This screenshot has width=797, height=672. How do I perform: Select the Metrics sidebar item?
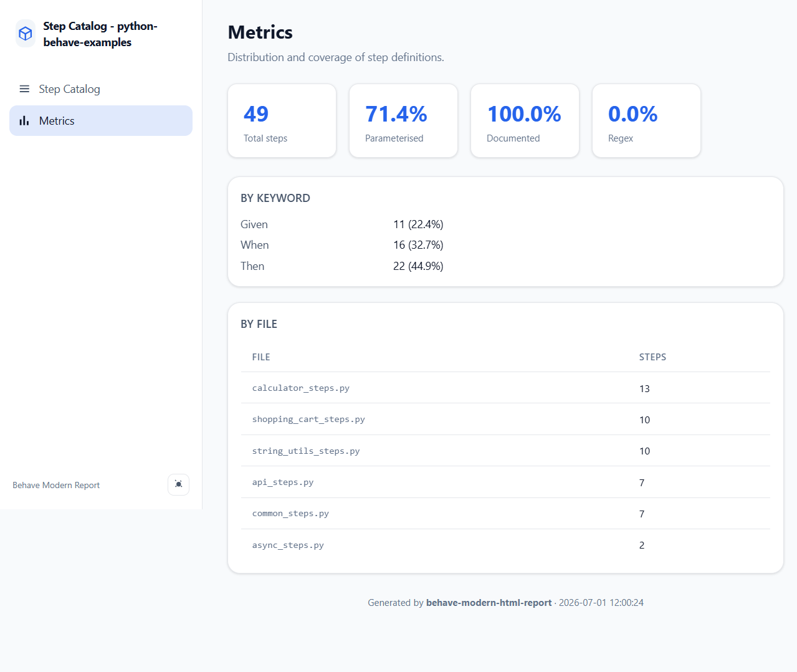(101, 121)
